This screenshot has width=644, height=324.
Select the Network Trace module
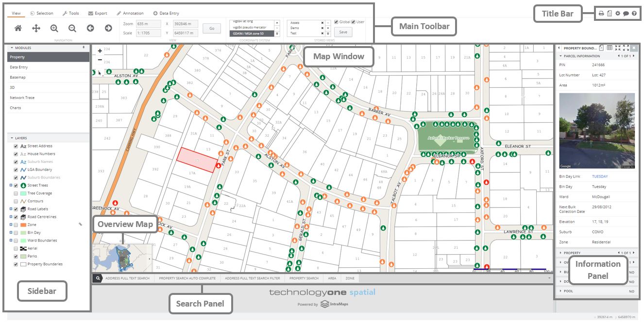click(x=49, y=97)
